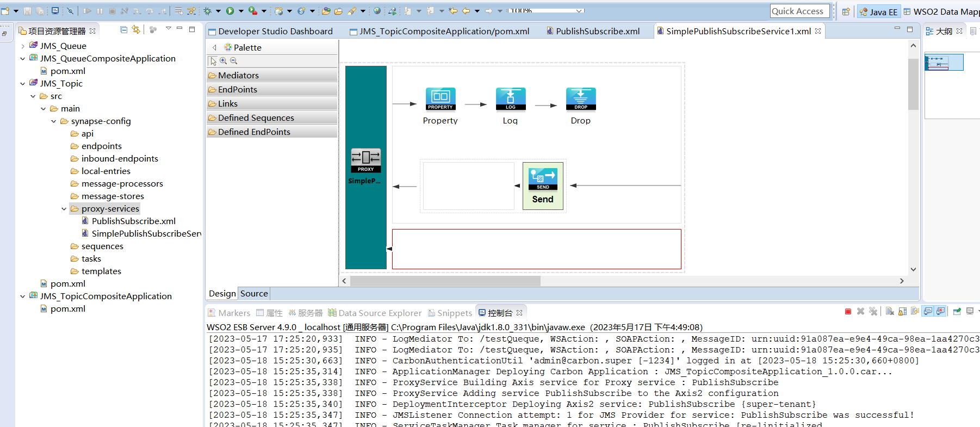The height and width of the screenshot is (427, 980).
Task: Click the palette zoom in icon
Action: click(224, 61)
